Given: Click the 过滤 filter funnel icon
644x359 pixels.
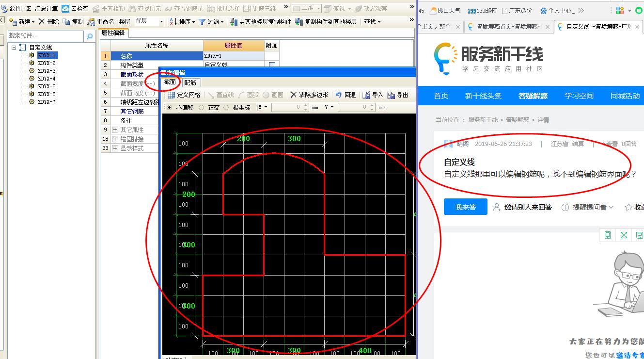Looking at the screenshot, I should [x=202, y=21].
